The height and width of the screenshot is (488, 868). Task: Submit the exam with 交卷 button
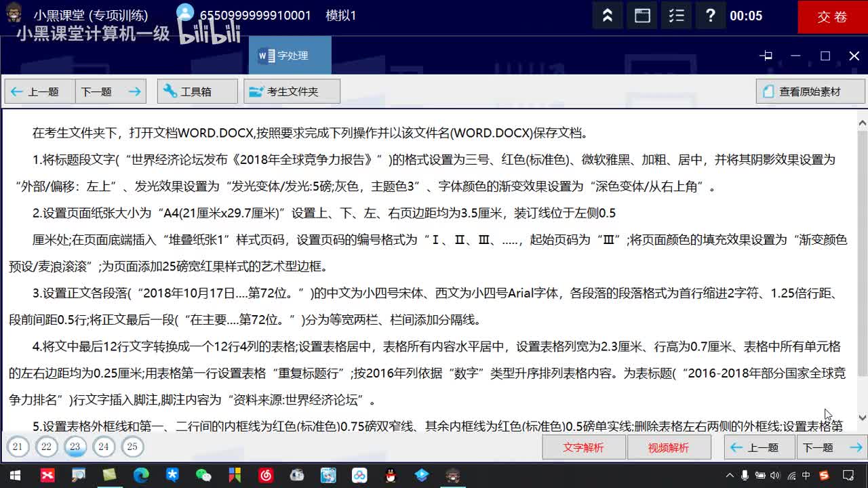[833, 17]
